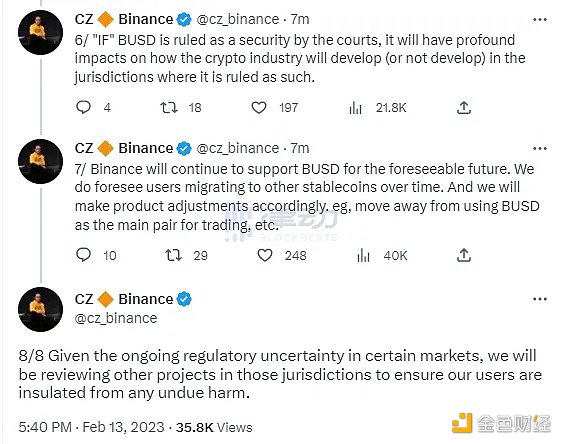Image resolution: width=562 pixels, height=444 pixels.
Task: View analytics showing 40K views
Action: pyautogui.click(x=363, y=255)
